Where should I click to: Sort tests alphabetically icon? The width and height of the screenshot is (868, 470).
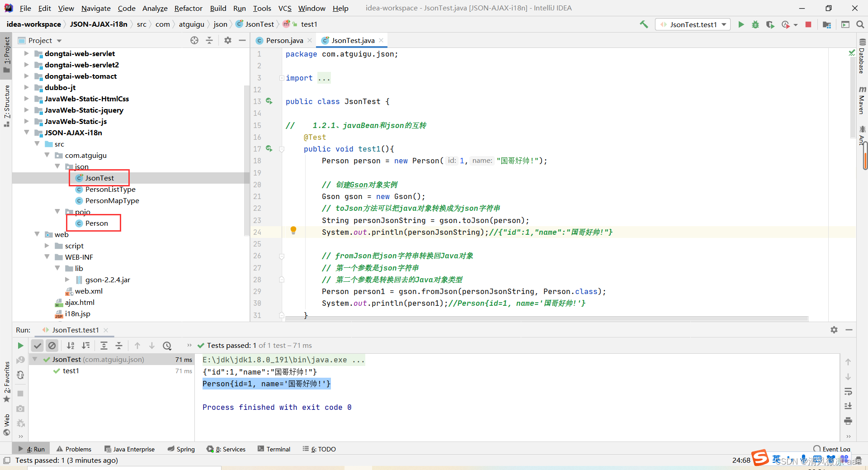pos(71,346)
